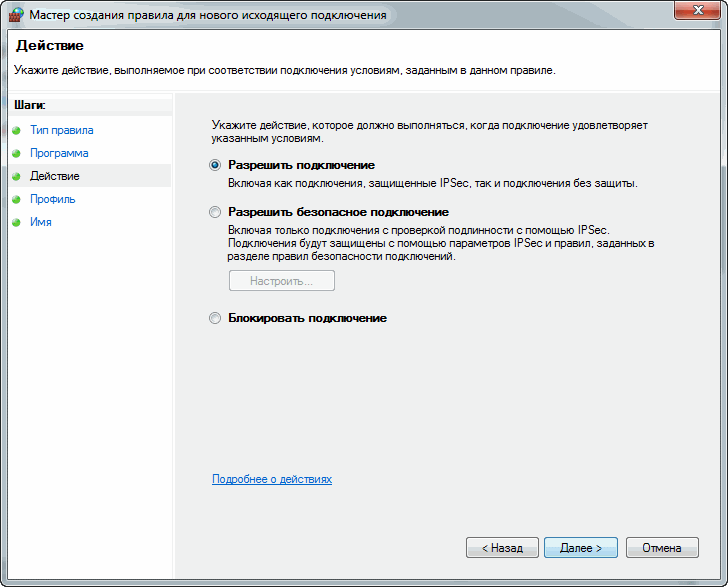Open the "Подробнее о действиях" link

272,479
